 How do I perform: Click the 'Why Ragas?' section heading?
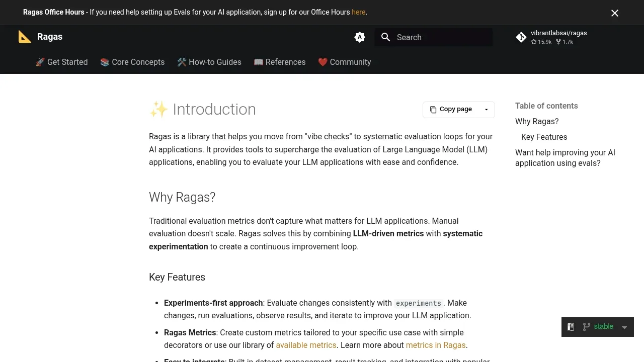coord(182,197)
